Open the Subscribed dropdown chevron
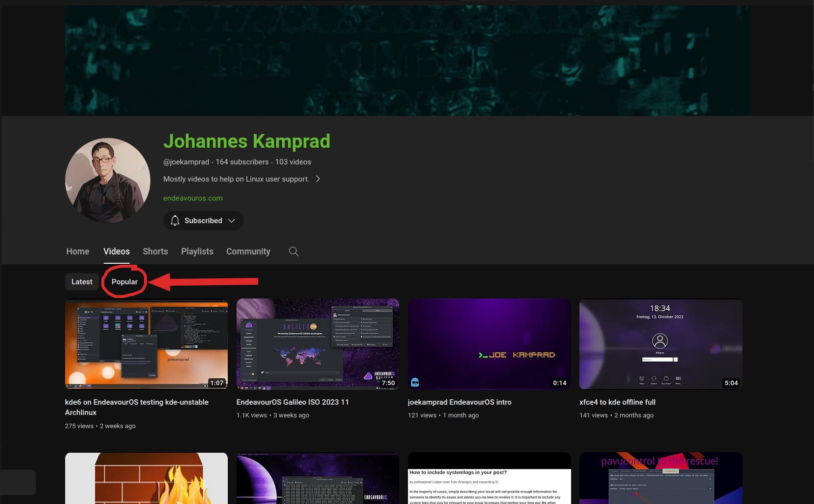 tap(232, 221)
